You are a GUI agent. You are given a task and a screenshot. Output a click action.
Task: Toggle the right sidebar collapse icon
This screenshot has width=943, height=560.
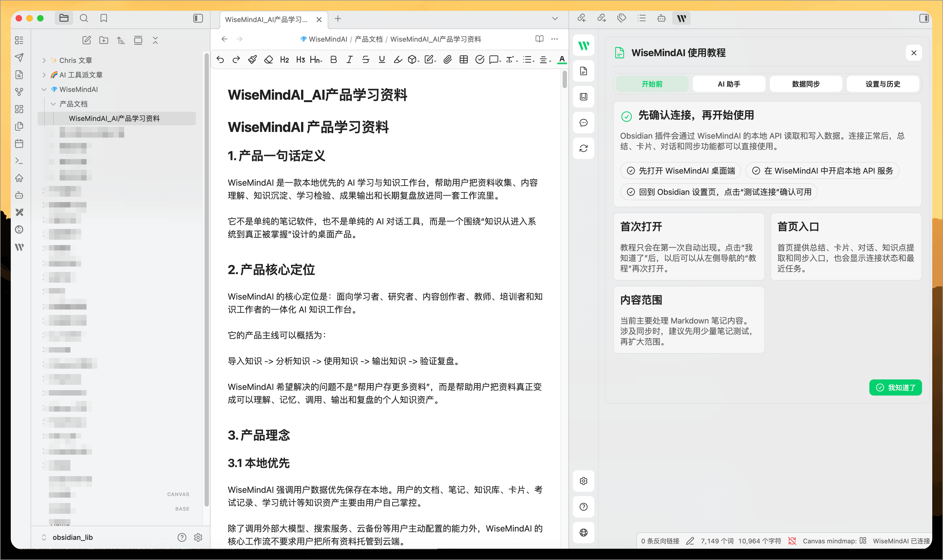click(924, 18)
